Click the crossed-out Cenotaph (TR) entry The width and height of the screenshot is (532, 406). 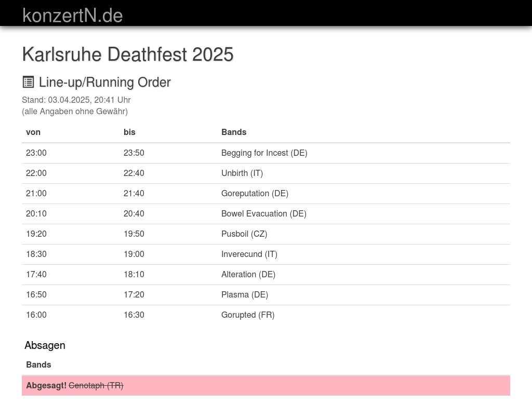click(96, 385)
